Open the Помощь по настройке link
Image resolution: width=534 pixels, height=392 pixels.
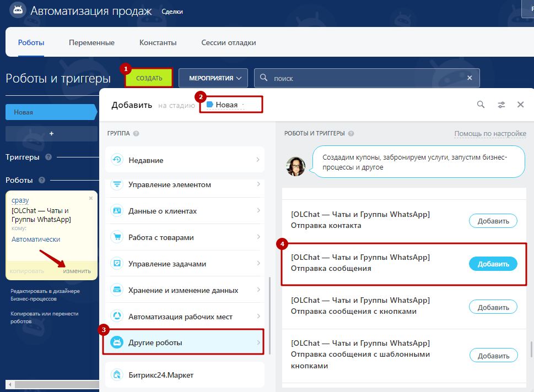(x=490, y=134)
